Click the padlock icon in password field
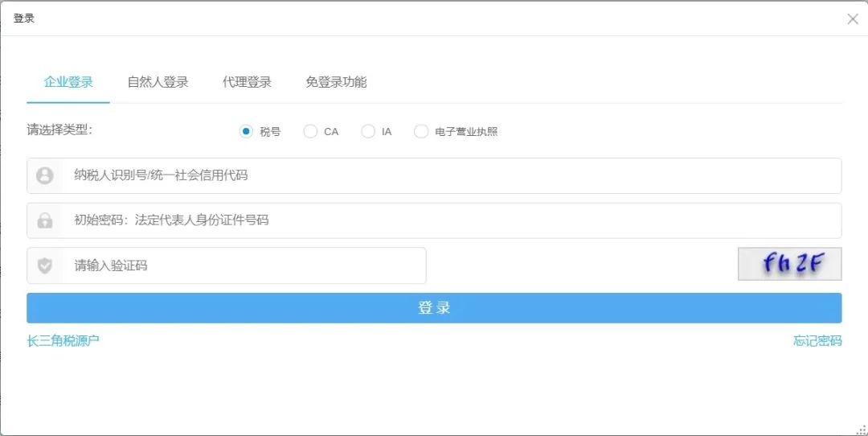Viewport: 868px width, 436px height. coord(45,220)
